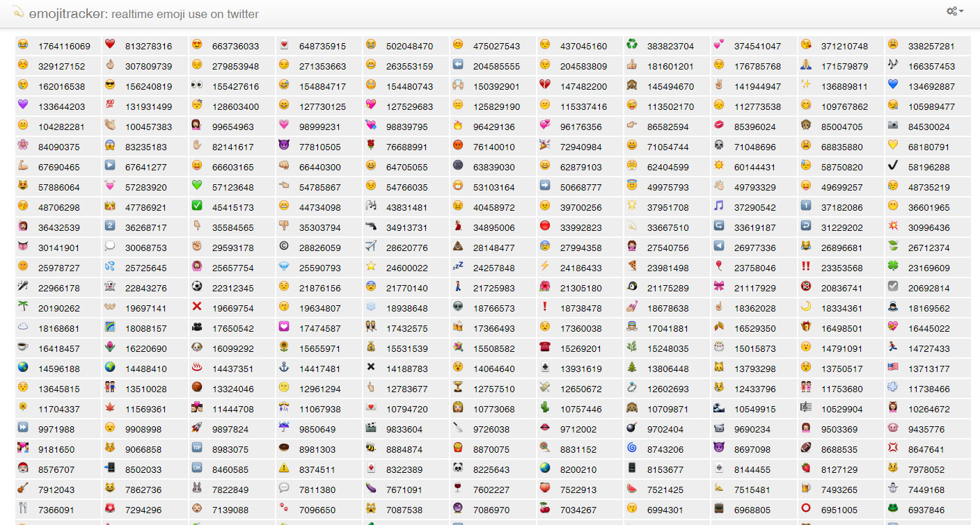Select the eggplant emoji
Screen dimensions: 980x525
click(x=371, y=489)
